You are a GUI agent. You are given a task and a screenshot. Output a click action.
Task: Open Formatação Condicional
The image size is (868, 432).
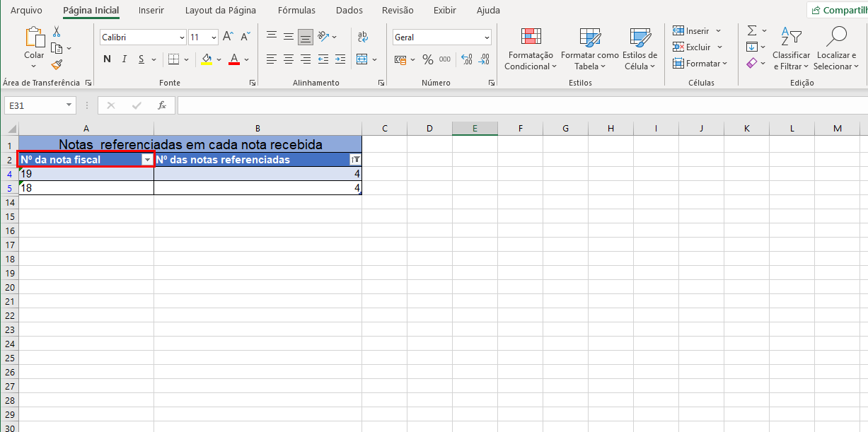coord(531,49)
